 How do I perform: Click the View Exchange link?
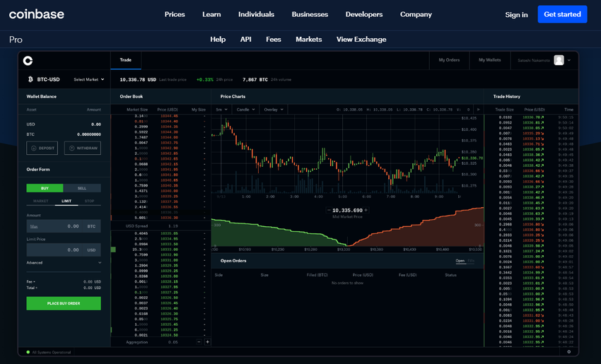(361, 40)
